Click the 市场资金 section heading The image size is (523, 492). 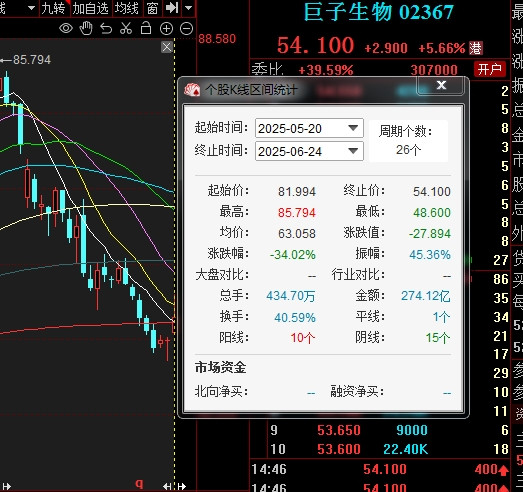tap(220, 368)
